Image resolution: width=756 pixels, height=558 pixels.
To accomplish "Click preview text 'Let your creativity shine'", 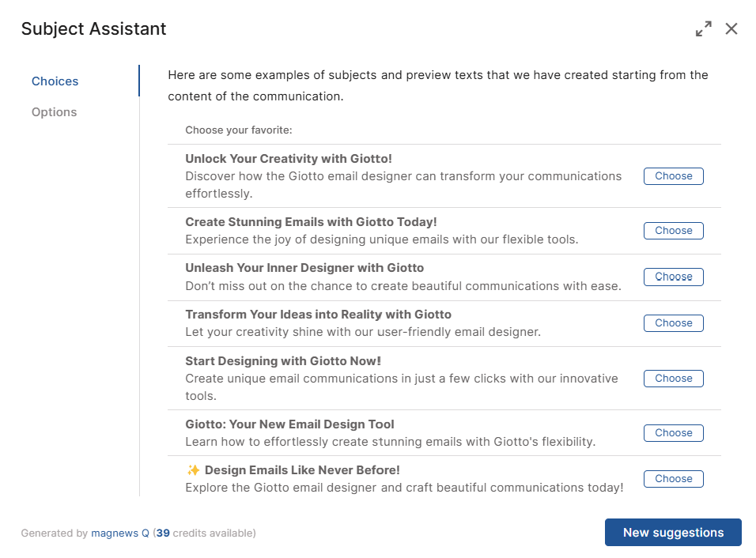I will 363,332.
